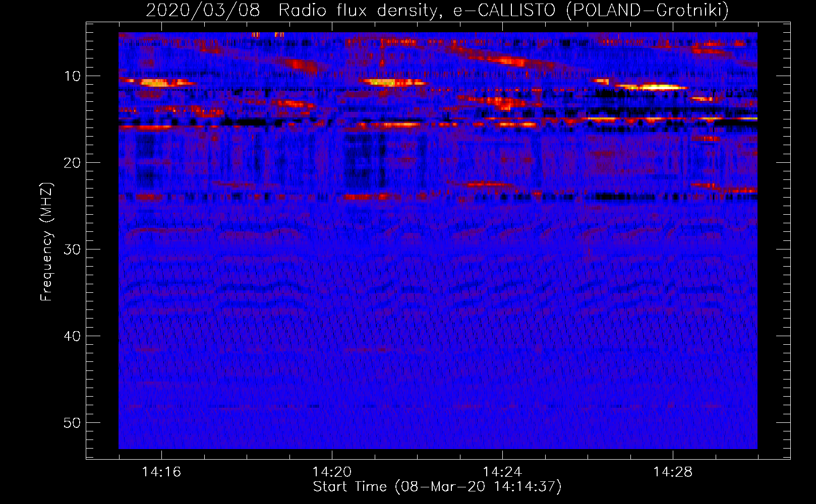Click the 50 frequency tick label

pos(73,423)
